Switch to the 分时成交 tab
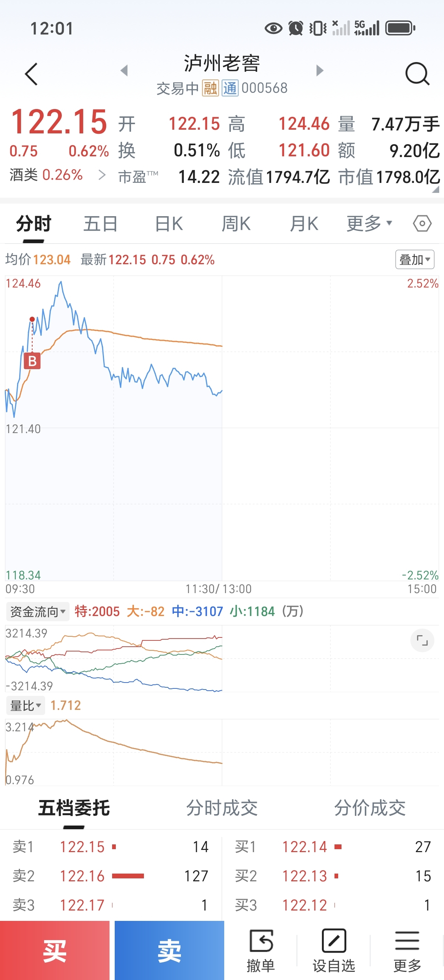The width and height of the screenshot is (444, 980). coord(222,808)
